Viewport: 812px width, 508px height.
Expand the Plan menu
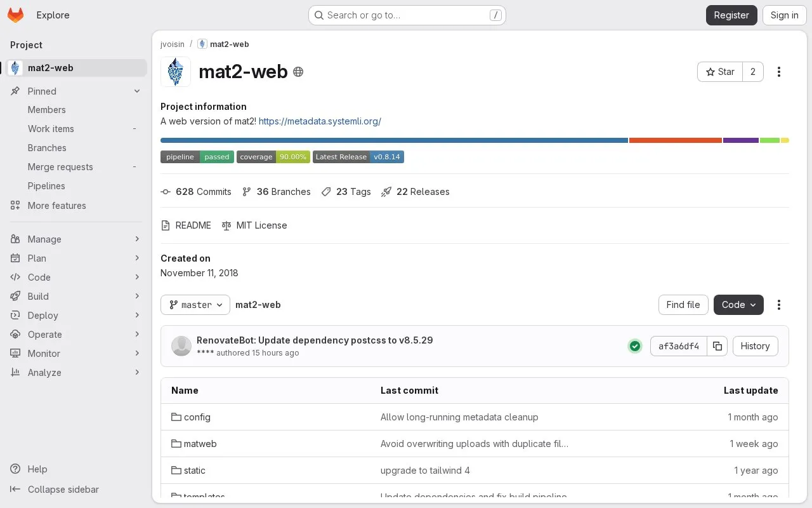pyautogui.click(x=77, y=258)
